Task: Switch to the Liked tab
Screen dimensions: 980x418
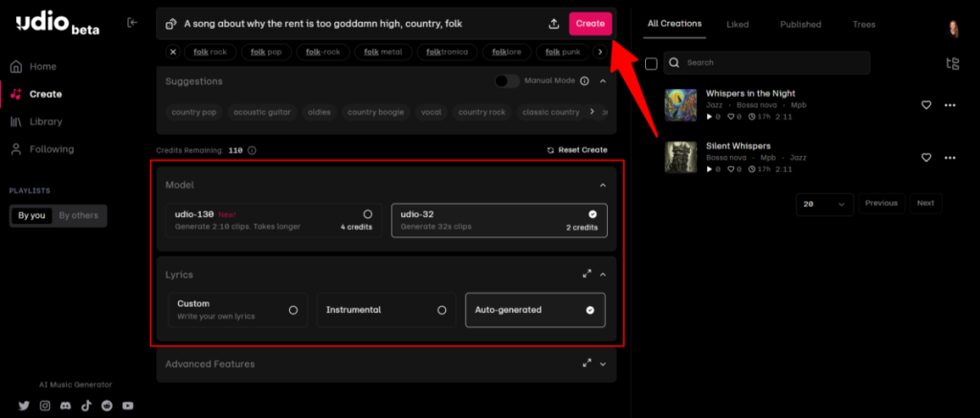Action: click(x=738, y=24)
